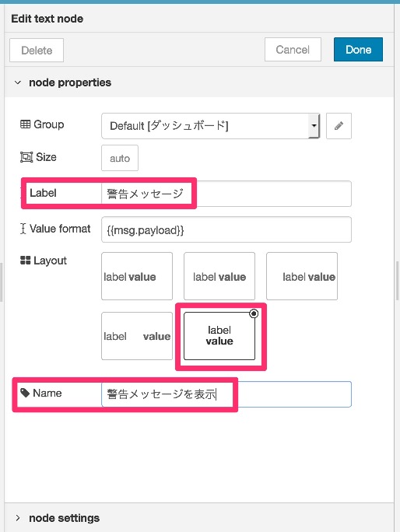Click the Delete button
This screenshot has height=532, width=400.
pos(37,51)
